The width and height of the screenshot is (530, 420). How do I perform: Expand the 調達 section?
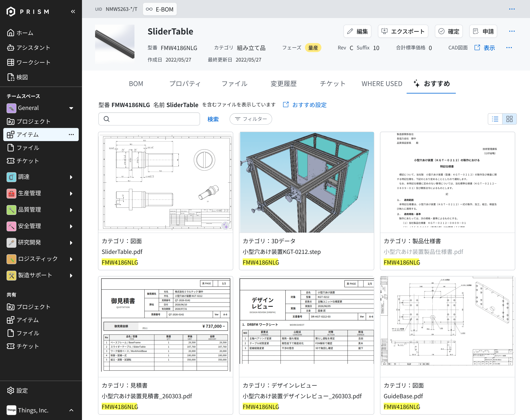coord(71,177)
